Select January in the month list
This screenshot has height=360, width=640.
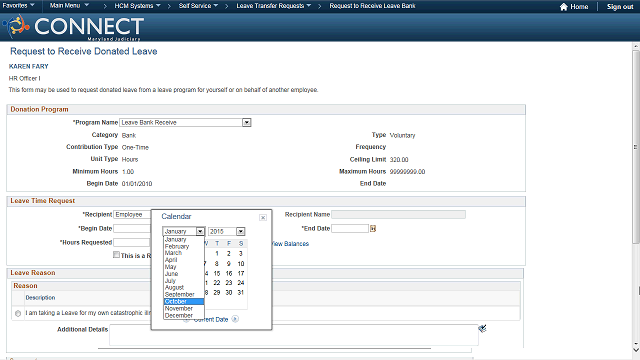[184, 240]
